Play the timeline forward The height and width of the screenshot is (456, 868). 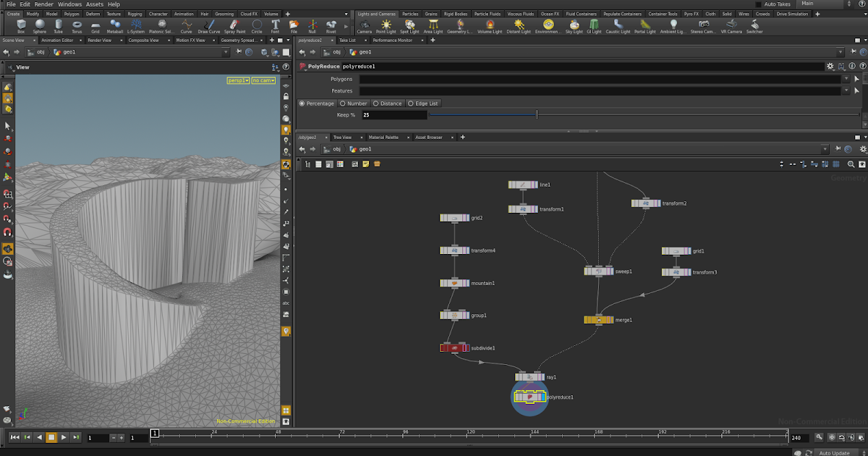point(64,437)
